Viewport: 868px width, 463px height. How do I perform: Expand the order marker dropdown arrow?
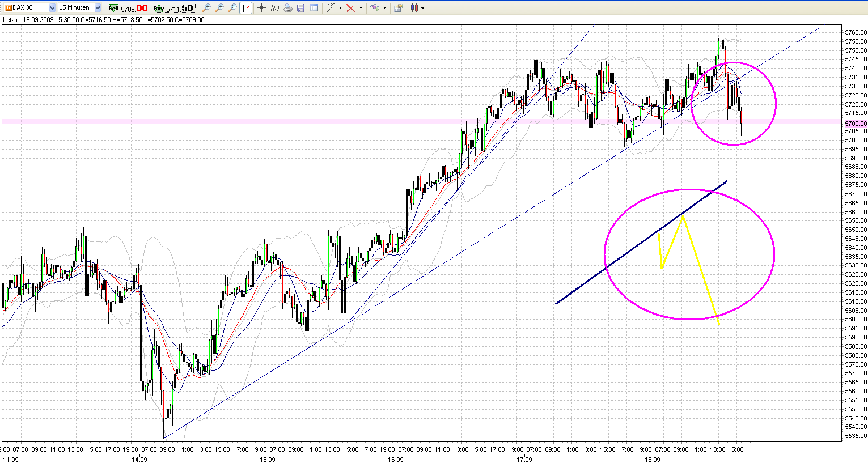pos(384,8)
